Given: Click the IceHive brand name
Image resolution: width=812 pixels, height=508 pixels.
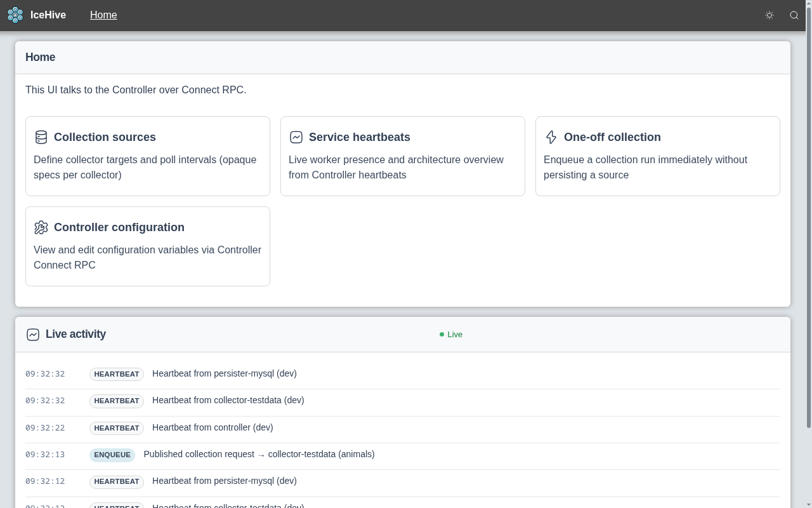Looking at the screenshot, I should pos(48,15).
